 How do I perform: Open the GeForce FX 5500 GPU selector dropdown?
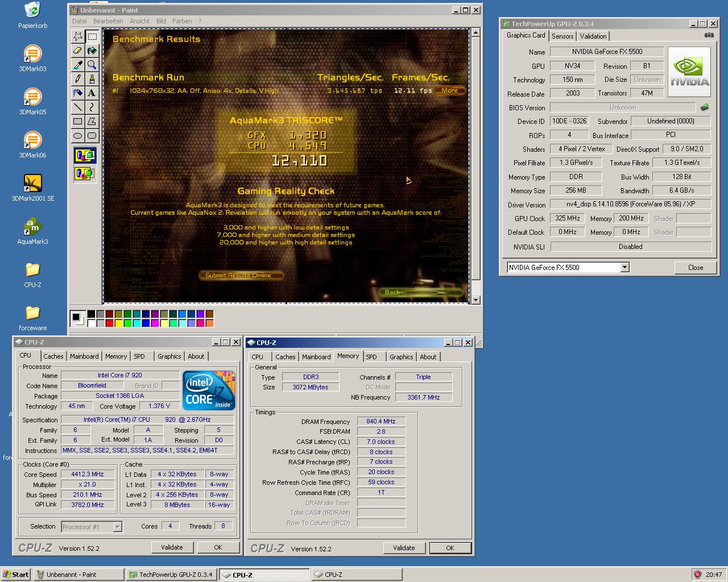624,267
